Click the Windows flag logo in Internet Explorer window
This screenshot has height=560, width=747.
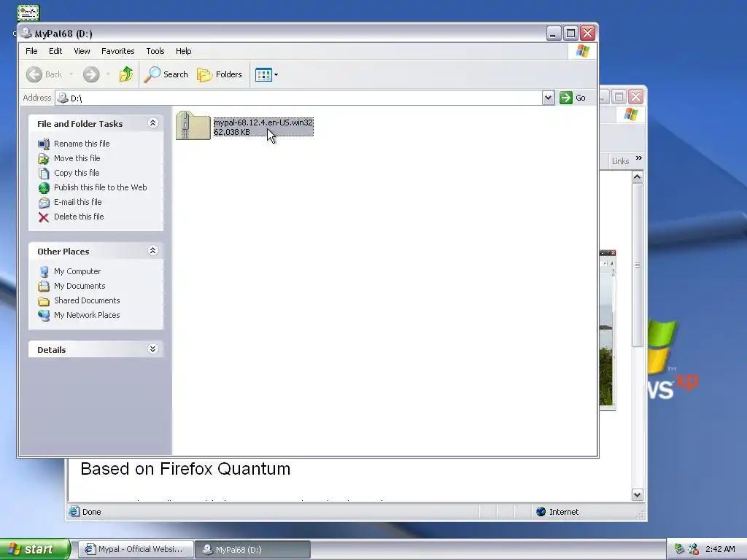coord(631,114)
